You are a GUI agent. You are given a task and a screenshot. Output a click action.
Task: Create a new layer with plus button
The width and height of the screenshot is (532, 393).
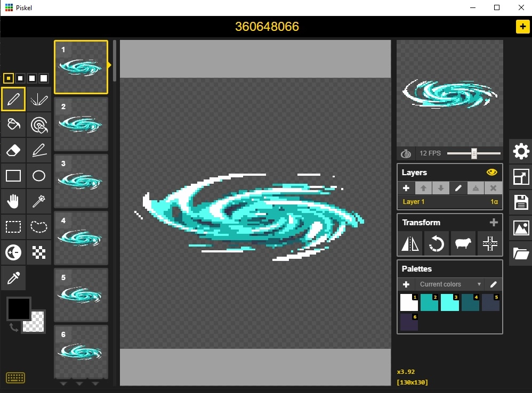[x=406, y=188]
